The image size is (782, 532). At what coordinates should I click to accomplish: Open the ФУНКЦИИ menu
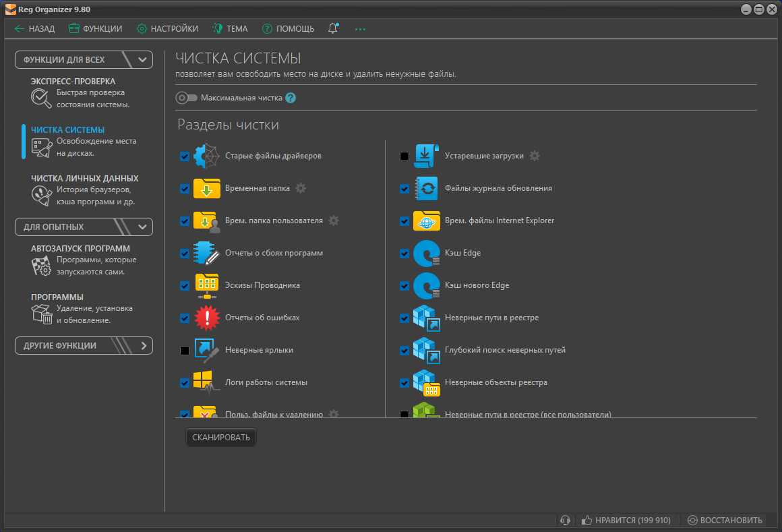coord(95,28)
